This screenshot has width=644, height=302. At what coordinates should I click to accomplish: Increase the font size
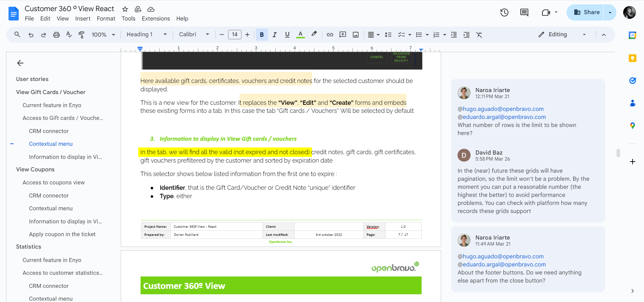point(247,35)
